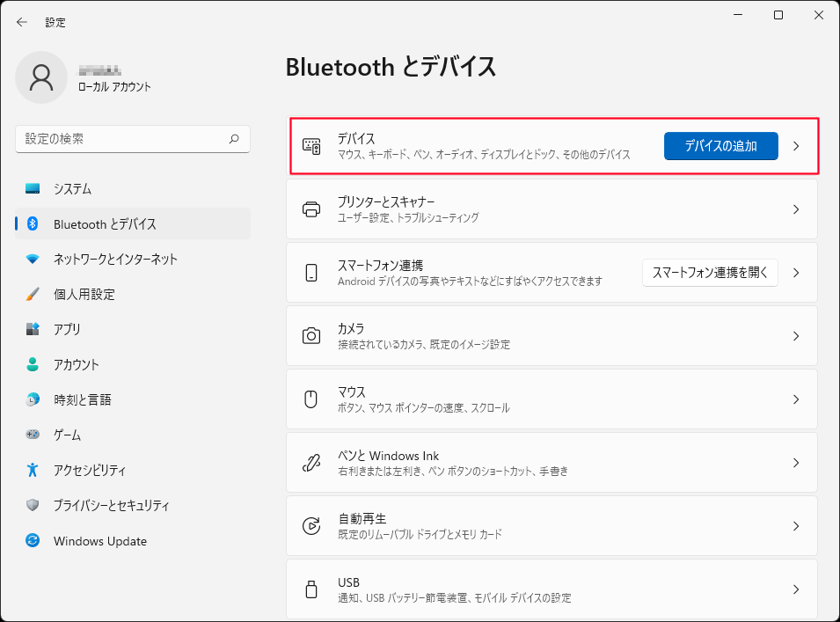Open the 自動再生 row chevron
This screenshot has height=622, width=840.
click(x=796, y=525)
